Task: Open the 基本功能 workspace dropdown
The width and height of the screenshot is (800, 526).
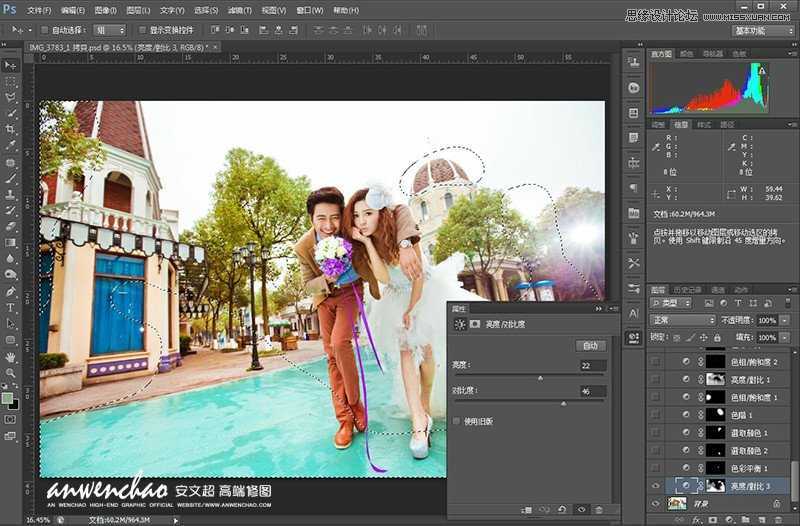Action: click(x=763, y=30)
